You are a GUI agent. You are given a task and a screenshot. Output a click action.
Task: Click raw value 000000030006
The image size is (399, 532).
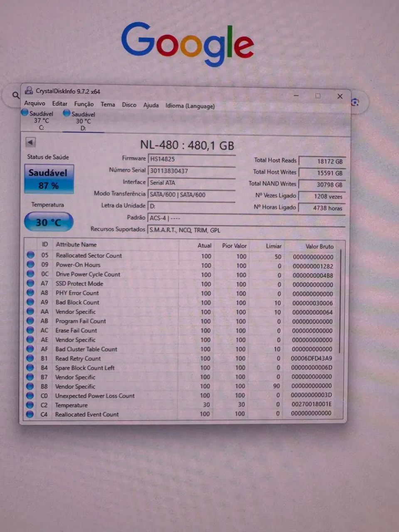(312, 303)
